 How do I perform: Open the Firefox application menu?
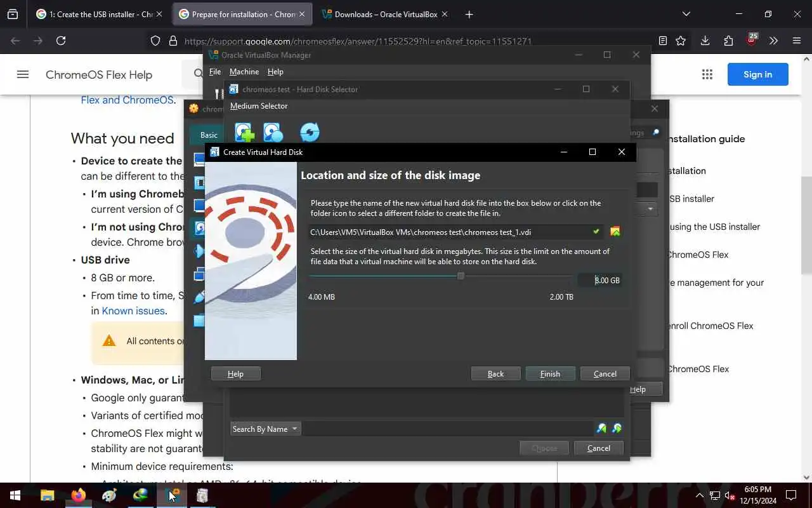pyautogui.click(x=797, y=41)
